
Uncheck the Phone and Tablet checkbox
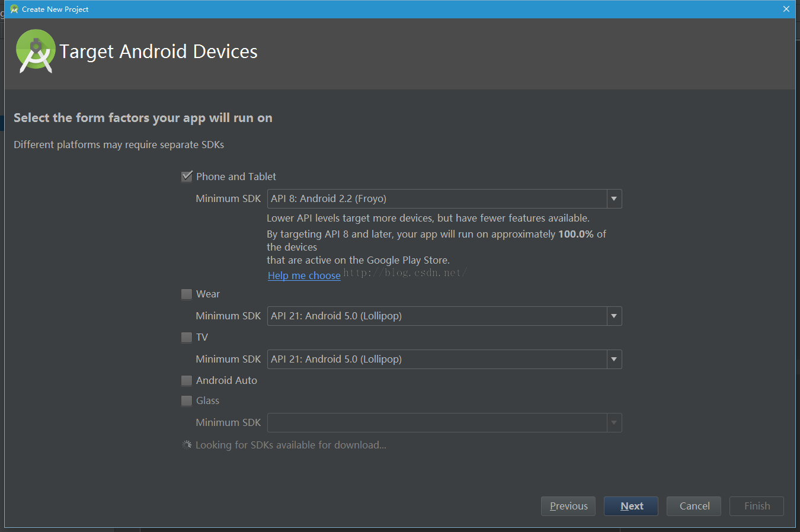point(187,177)
